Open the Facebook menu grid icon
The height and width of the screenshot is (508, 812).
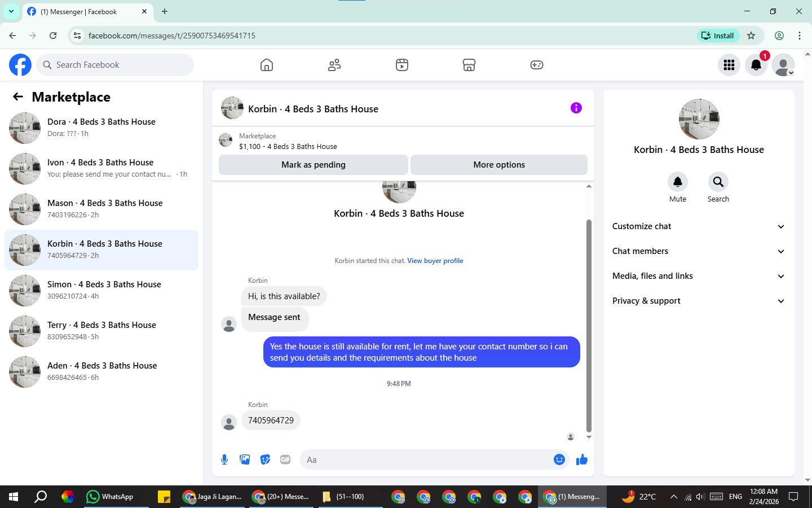[x=729, y=65]
